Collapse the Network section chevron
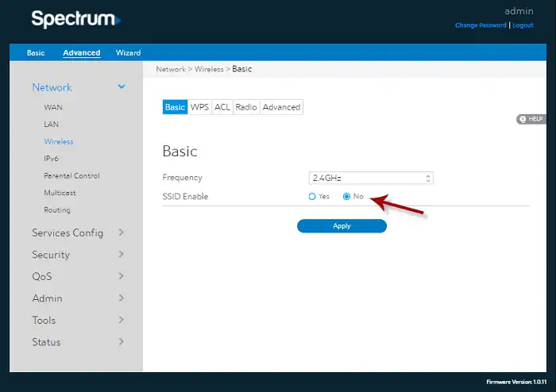 pos(122,86)
